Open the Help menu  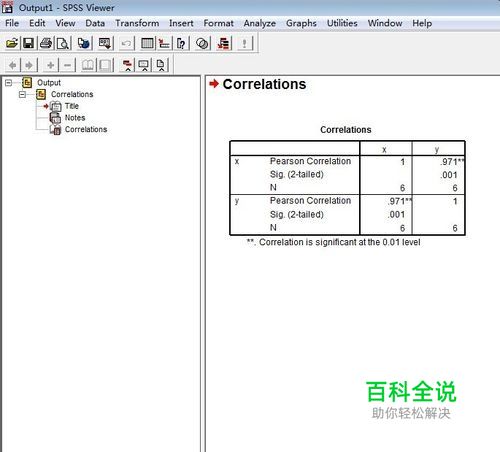[422, 23]
